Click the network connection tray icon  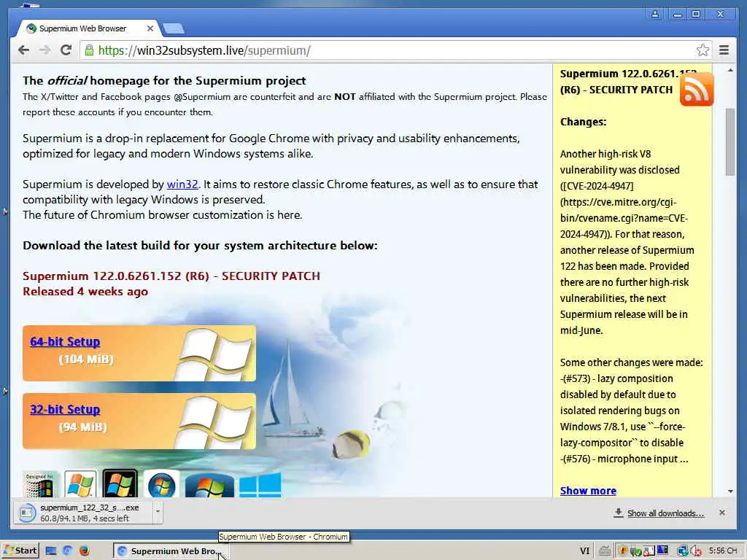click(x=682, y=551)
